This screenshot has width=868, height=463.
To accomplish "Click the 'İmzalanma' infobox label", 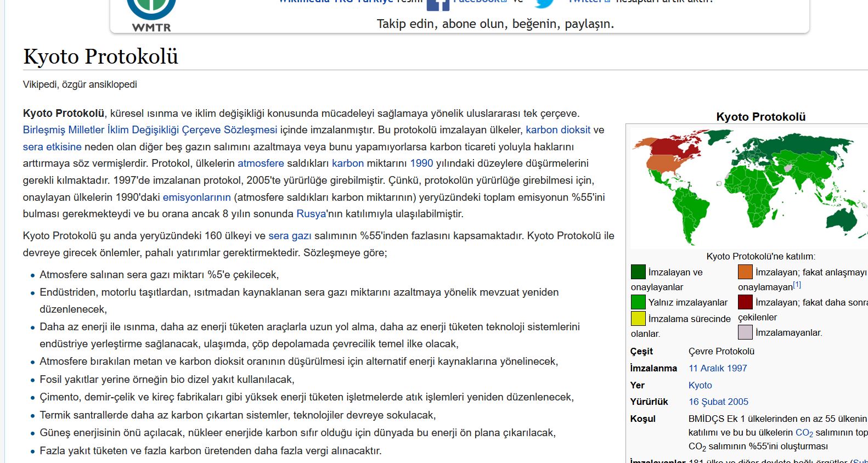I will pos(653,368).
